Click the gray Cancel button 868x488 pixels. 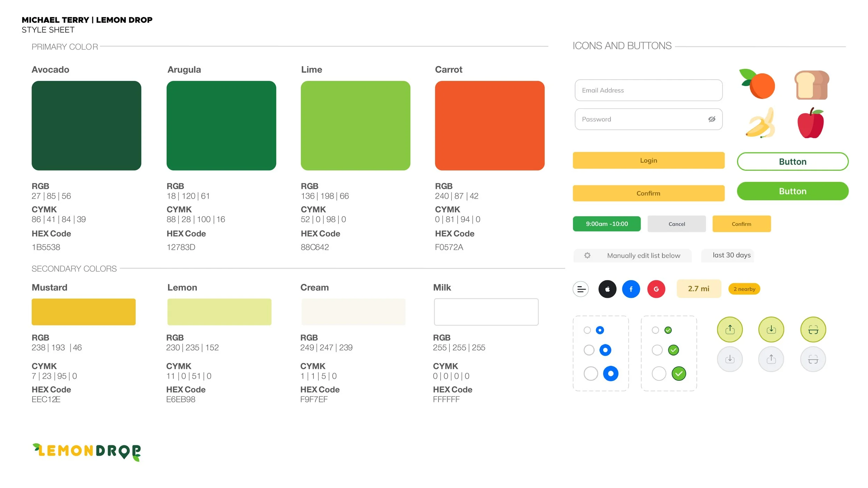676,224
